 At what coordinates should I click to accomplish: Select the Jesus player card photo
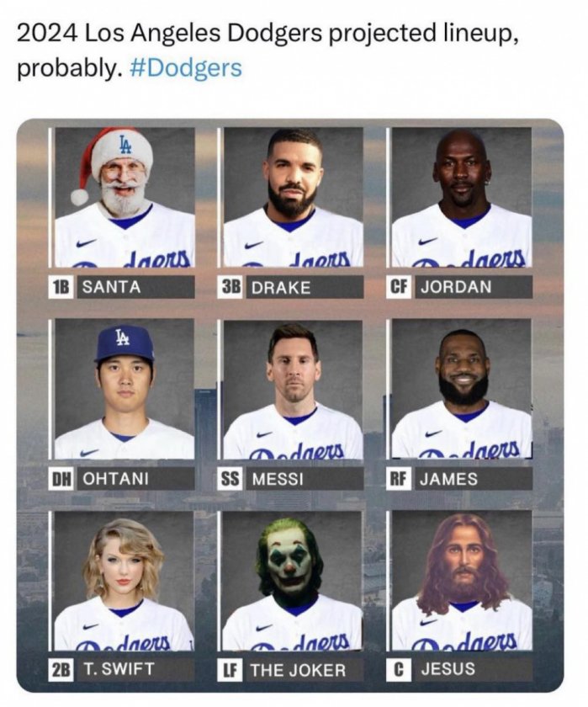[x=462, y=581]
